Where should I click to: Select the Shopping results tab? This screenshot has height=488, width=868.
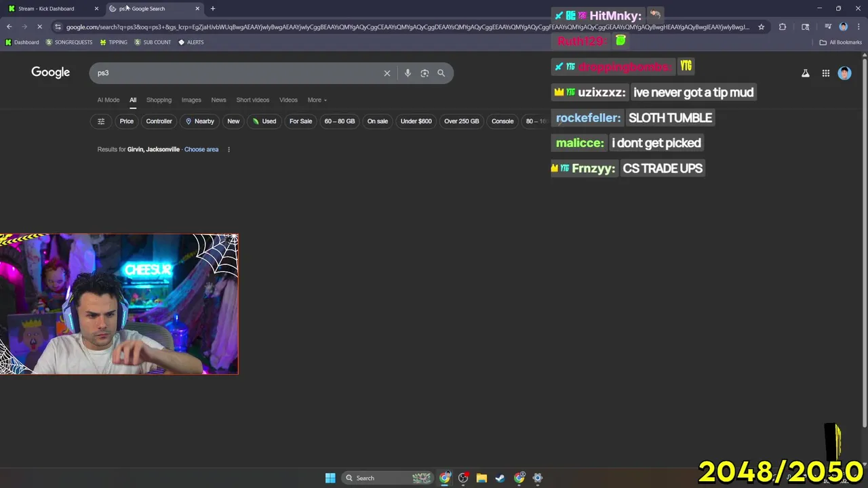click(x=159, y=100)
